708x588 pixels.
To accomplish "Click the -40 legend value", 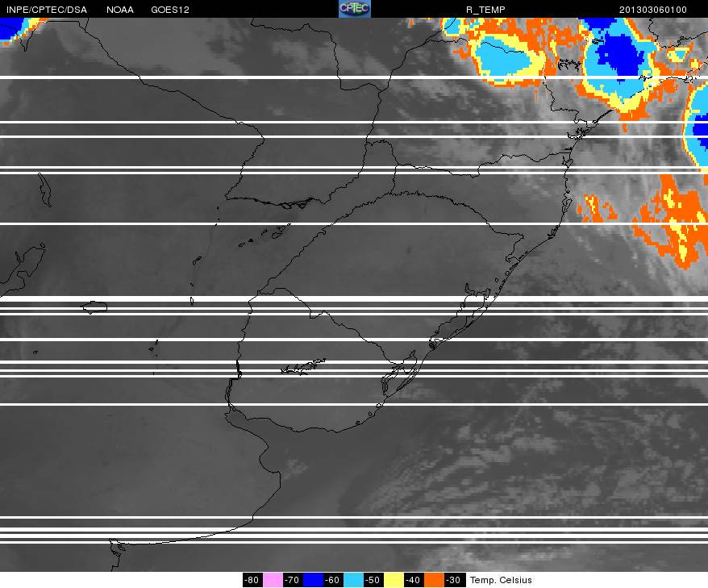I will point(413,580).
